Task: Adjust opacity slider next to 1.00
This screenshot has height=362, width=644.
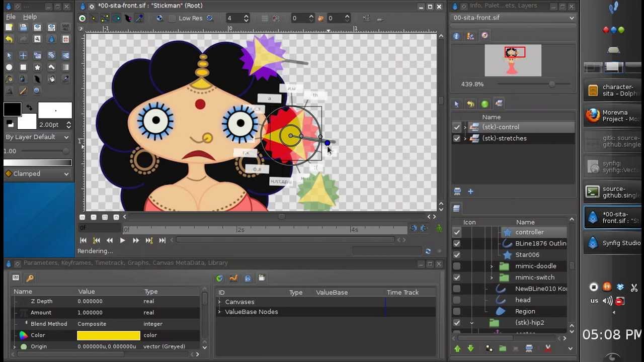Action: [x=45, y=151]
